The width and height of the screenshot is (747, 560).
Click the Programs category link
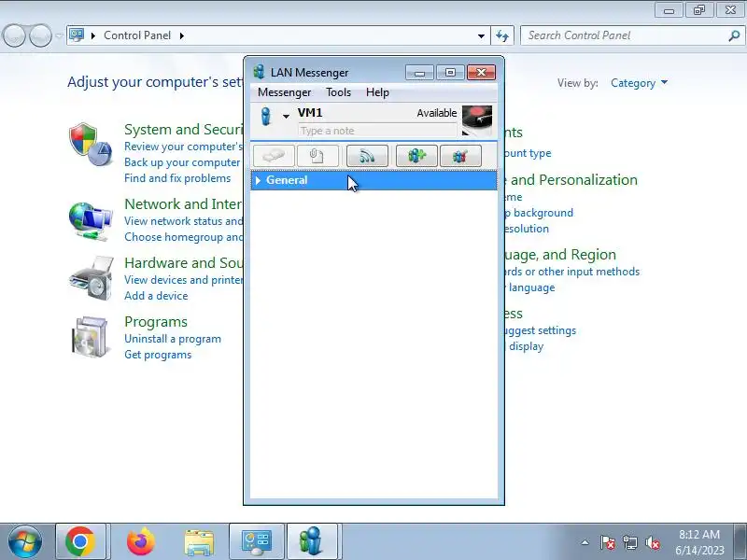tap(156, 321)
